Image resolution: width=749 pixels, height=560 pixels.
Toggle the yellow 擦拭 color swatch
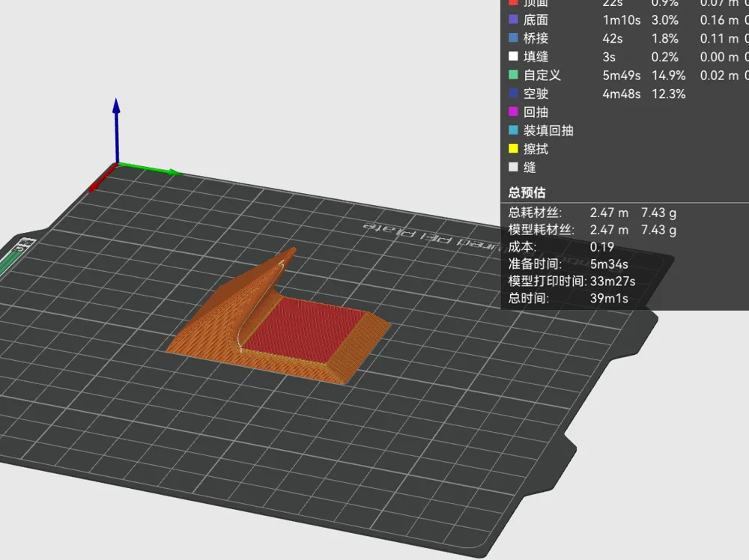point(513,148)
